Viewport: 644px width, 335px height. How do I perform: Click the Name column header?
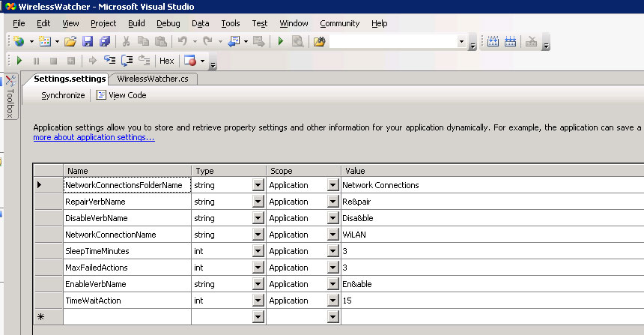[x=127, y=171]
